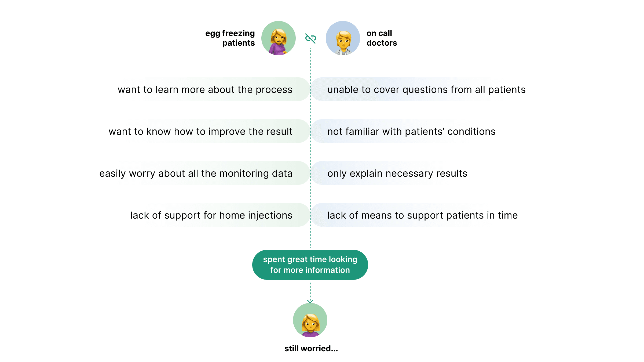Click the on call doctor avatar
The width and height of the screenshot is (644, 362).
pos(343,38)
